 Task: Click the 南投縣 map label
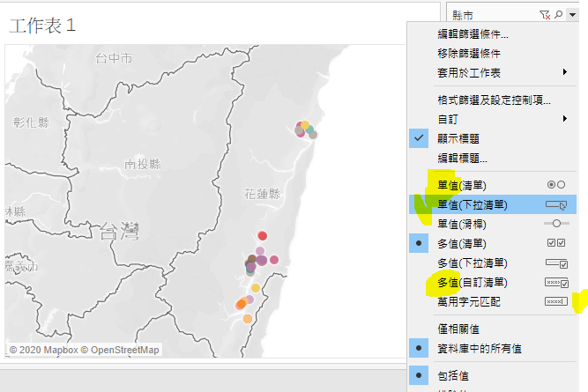click(143, 164)
